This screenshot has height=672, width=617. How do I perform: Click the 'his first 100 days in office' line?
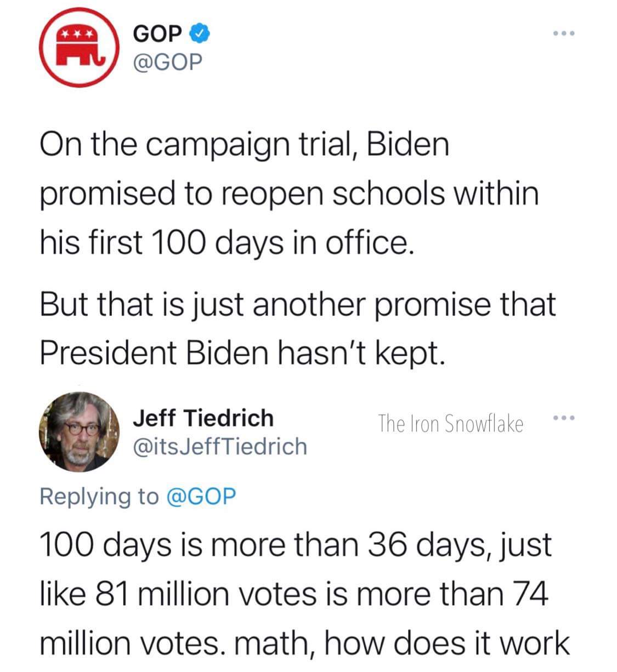224,241
